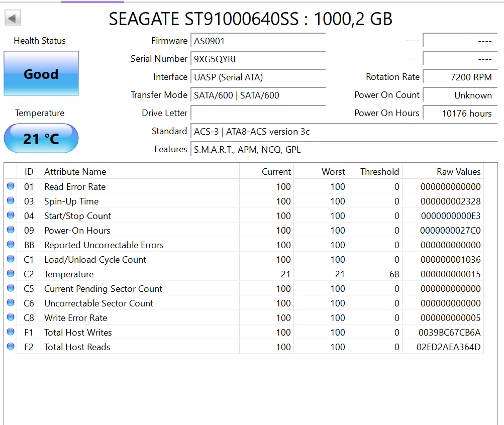Click status icon of Write Error Rate row
Screen dimensions: 504x425
11,317
